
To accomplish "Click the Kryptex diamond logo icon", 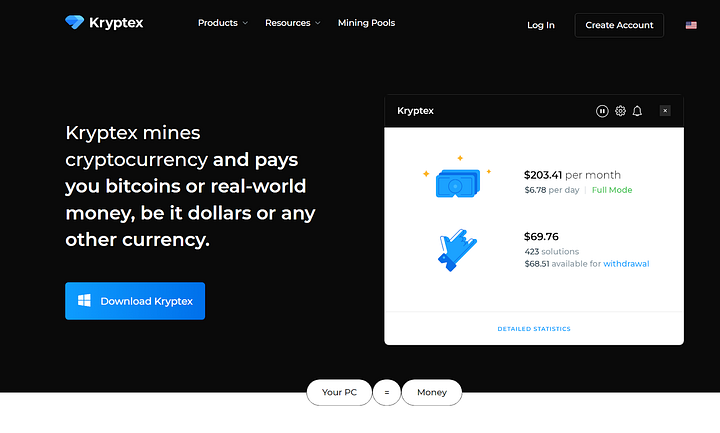I will point(76,22).
